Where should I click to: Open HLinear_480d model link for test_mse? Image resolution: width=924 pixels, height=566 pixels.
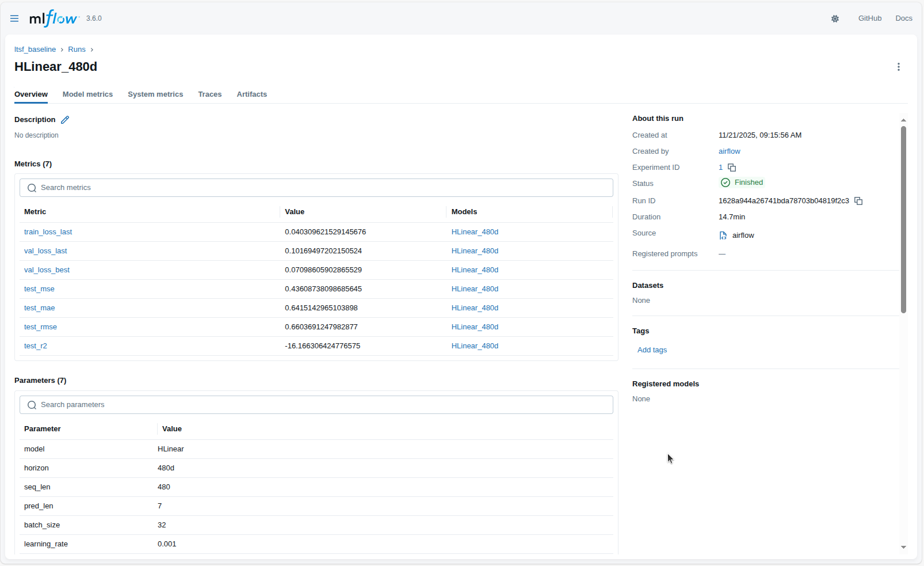[475, 288]
